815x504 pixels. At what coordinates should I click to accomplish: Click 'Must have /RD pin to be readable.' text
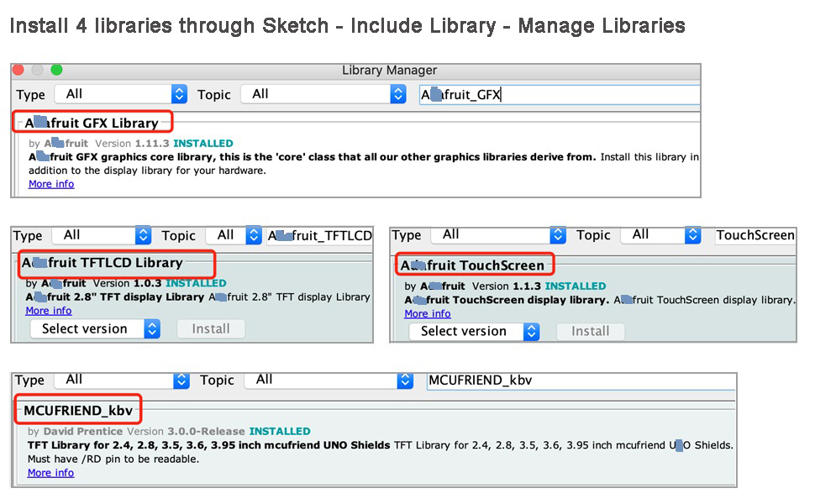click(113, 459)
